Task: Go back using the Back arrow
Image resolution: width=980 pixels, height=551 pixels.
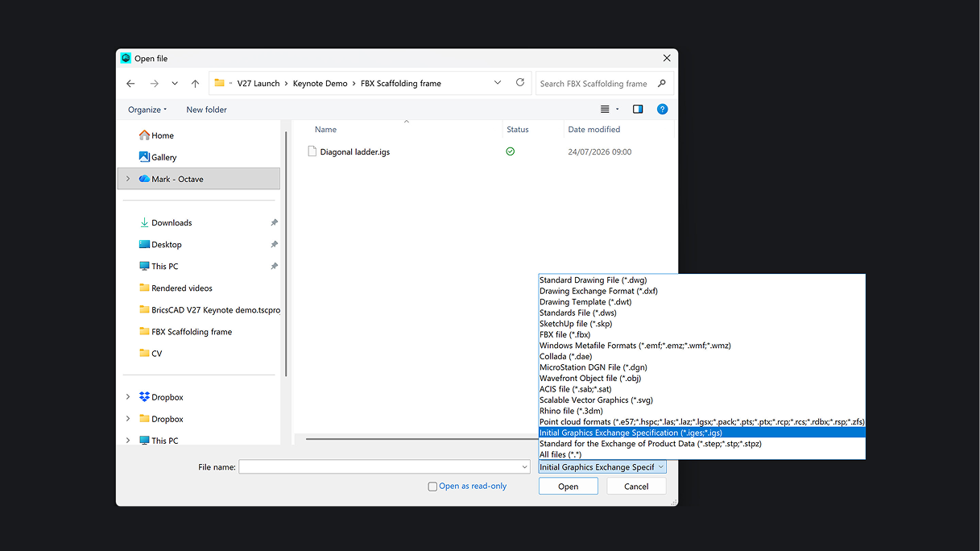Action: coord(130,84)
